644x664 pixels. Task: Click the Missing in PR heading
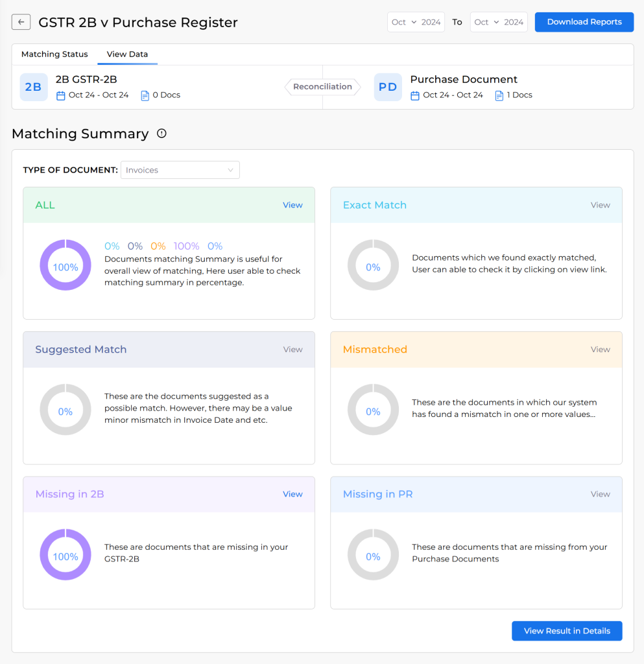click(x=377, y=494)
